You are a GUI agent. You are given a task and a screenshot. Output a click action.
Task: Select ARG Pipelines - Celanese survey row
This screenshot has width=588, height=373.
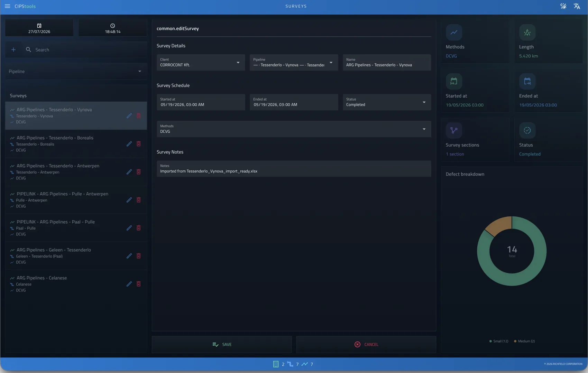point(76,284)
